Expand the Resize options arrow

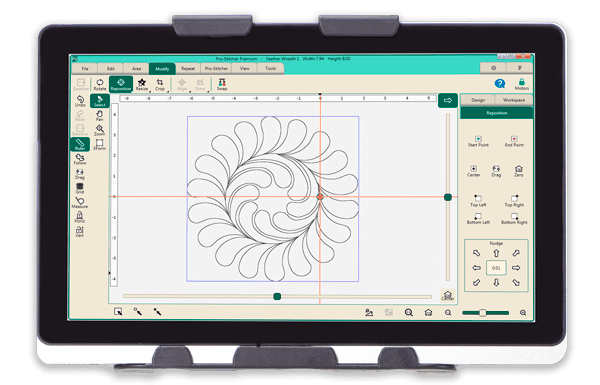click(x=150, y=91)
